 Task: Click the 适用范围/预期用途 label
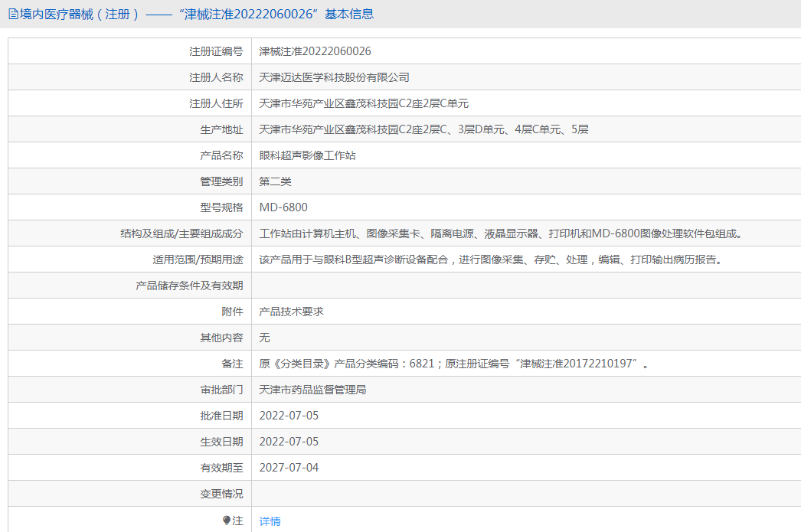click(x=198, y=259)
